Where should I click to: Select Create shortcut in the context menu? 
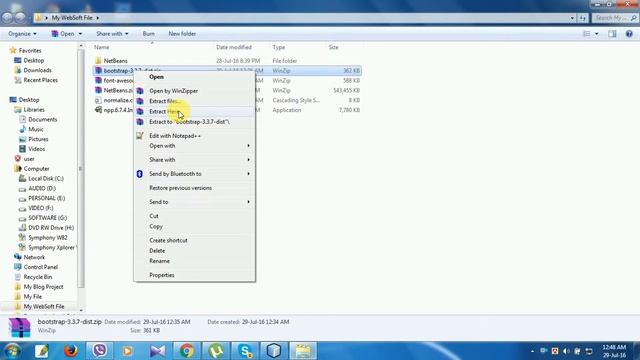pyautogui.click(x=195, y=240)
